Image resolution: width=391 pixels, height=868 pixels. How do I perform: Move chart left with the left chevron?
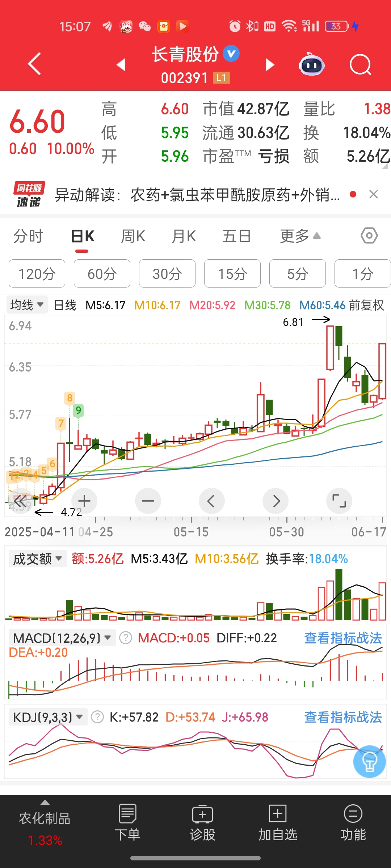click(x=212, y=501)
